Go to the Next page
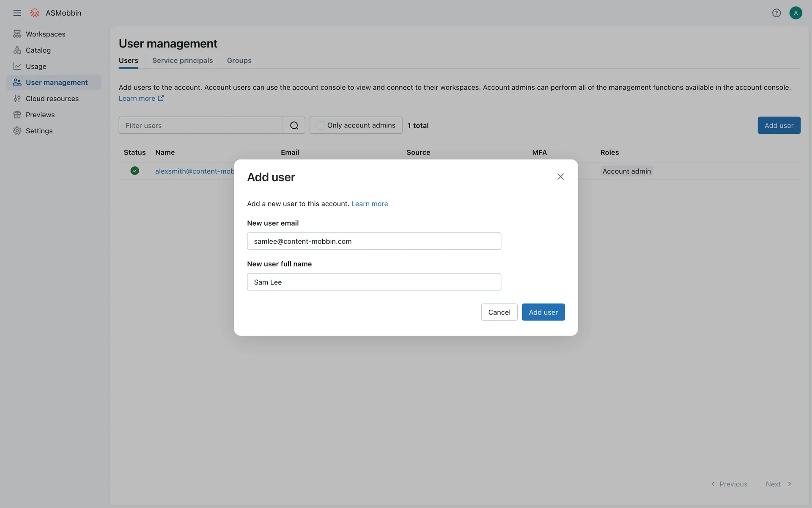 pyautogui.click(x=778, y=484)
